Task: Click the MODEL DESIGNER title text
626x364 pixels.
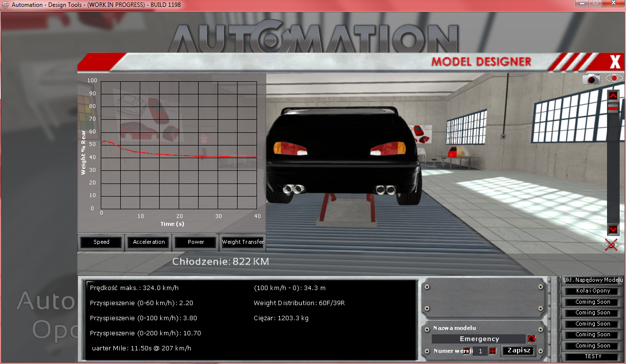Action: pos(481,62)
